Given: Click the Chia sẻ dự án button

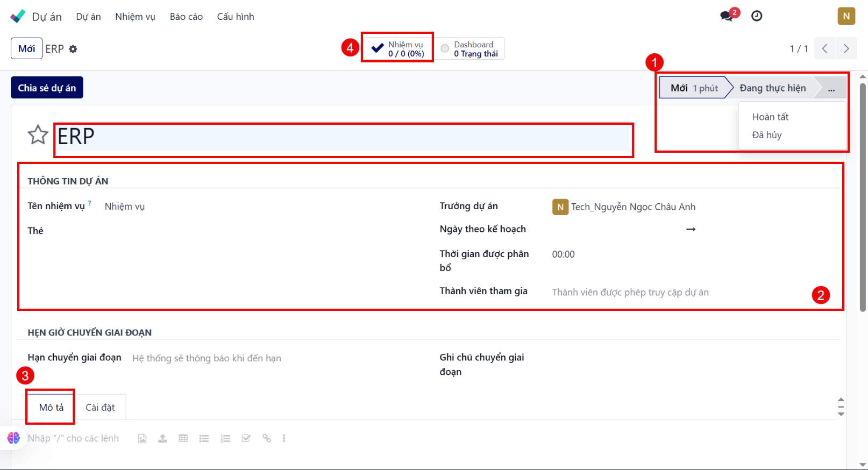Looking at the screenshot, I should [47, 88].
